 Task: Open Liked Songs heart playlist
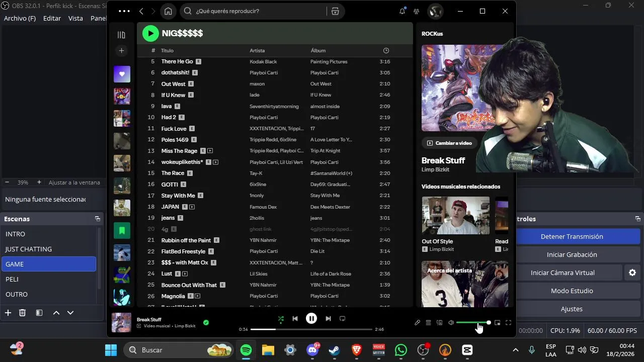(x=122, y=74)
